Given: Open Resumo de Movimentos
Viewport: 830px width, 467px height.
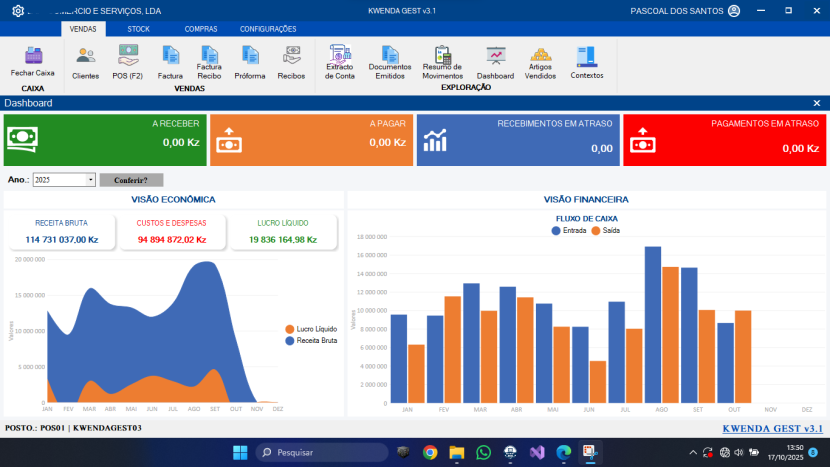Looking at the screenshot, I should 442,60.
